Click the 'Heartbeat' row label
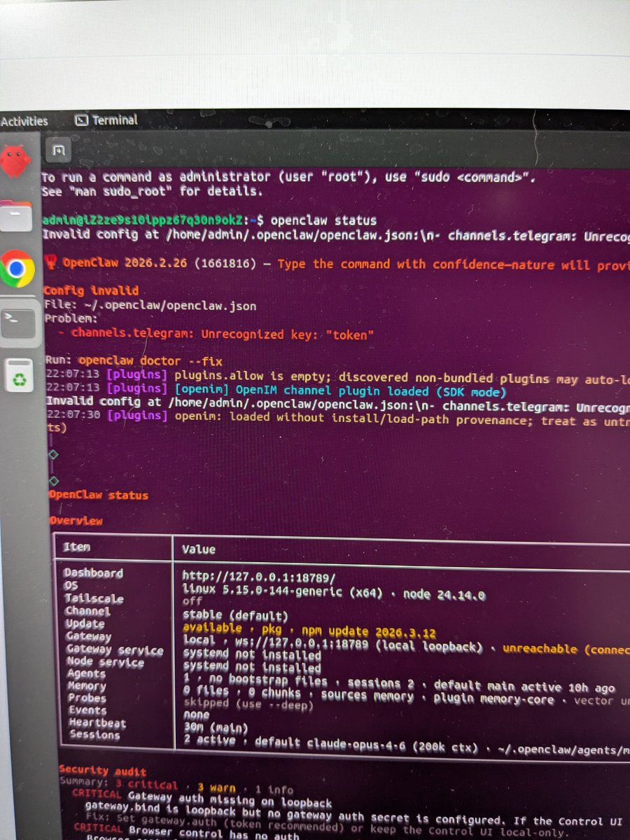The image size is (630, 840). 97,722
